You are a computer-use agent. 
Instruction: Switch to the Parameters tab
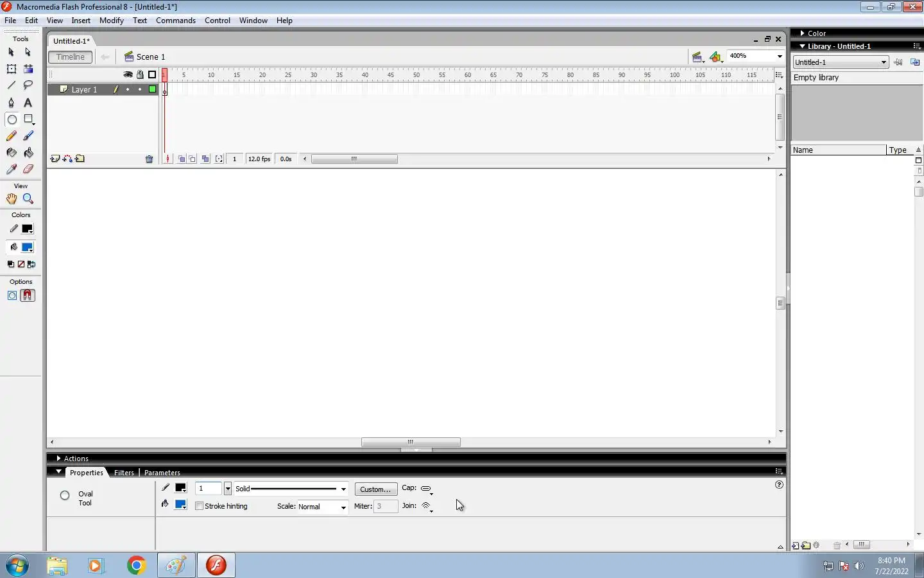pos(162,473)
